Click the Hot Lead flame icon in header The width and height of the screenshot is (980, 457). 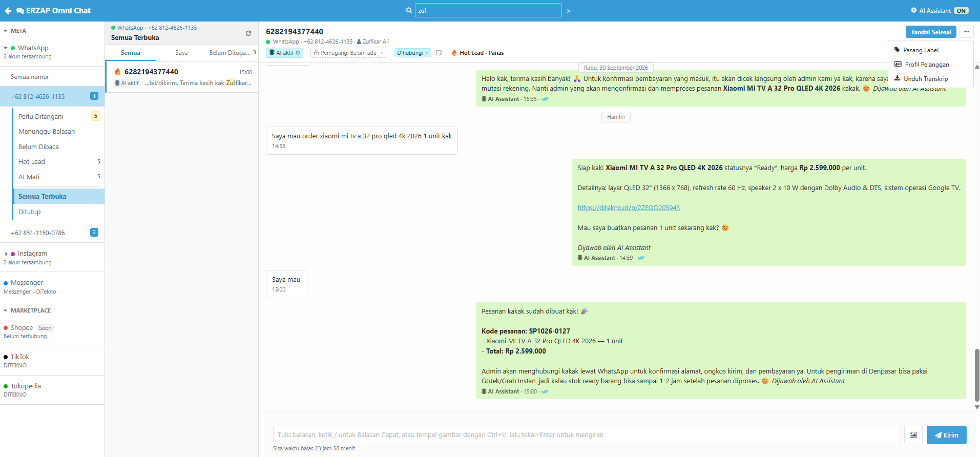tap(454, 53)
